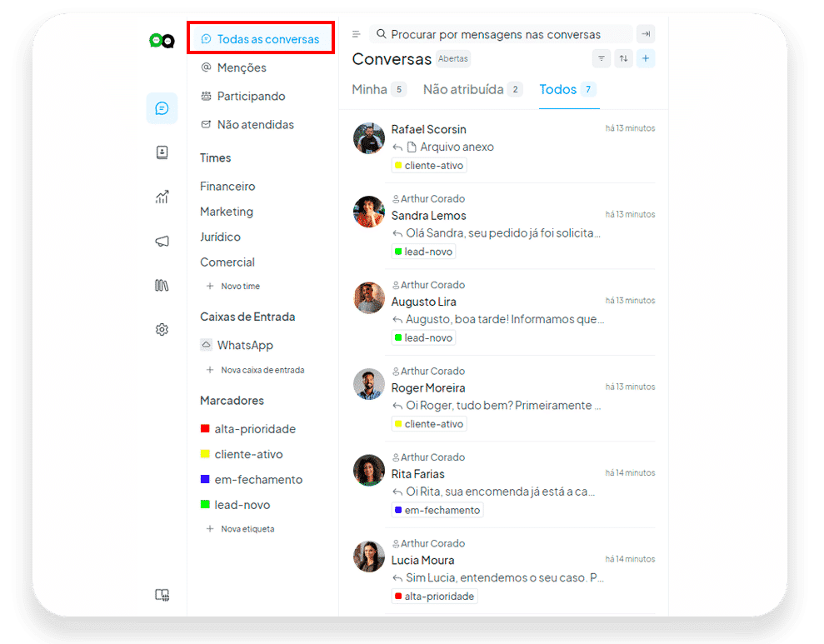Open the Roger Moreira conversation
Screen dimensions: 824x644
tap(503, 398)
